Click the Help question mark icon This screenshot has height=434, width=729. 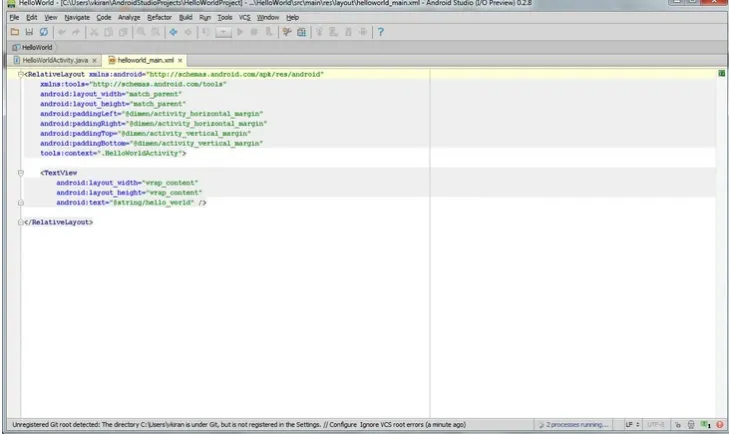(x=380, y=32)
